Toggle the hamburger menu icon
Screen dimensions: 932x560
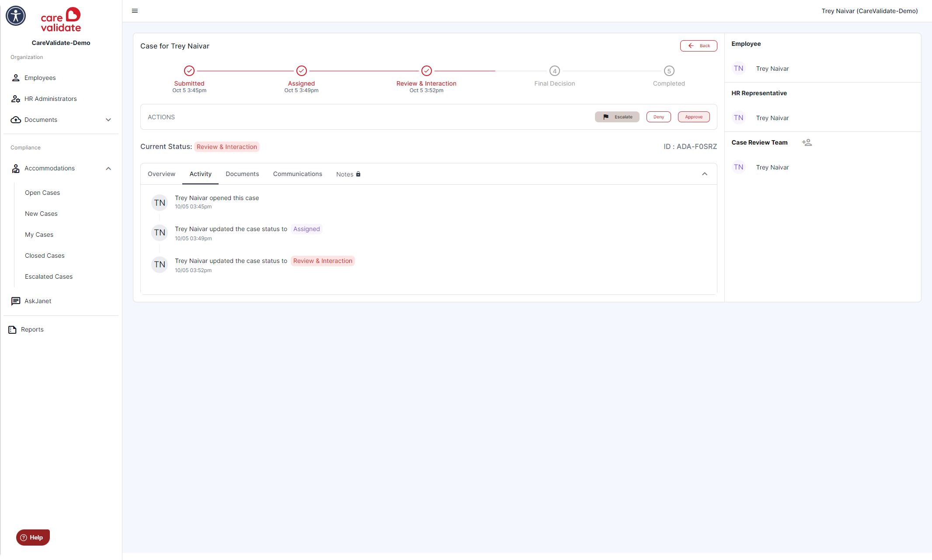click(x=135, y=11)
